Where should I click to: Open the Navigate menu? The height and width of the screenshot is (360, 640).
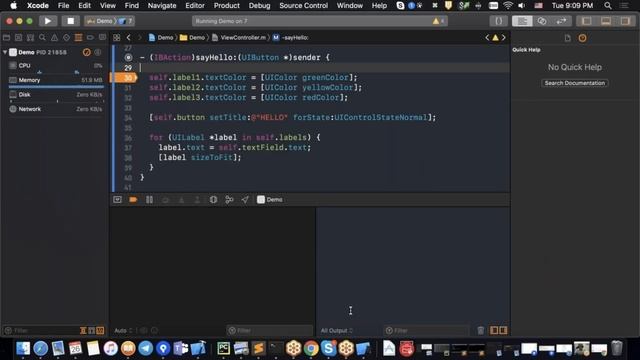coord(162,5)
